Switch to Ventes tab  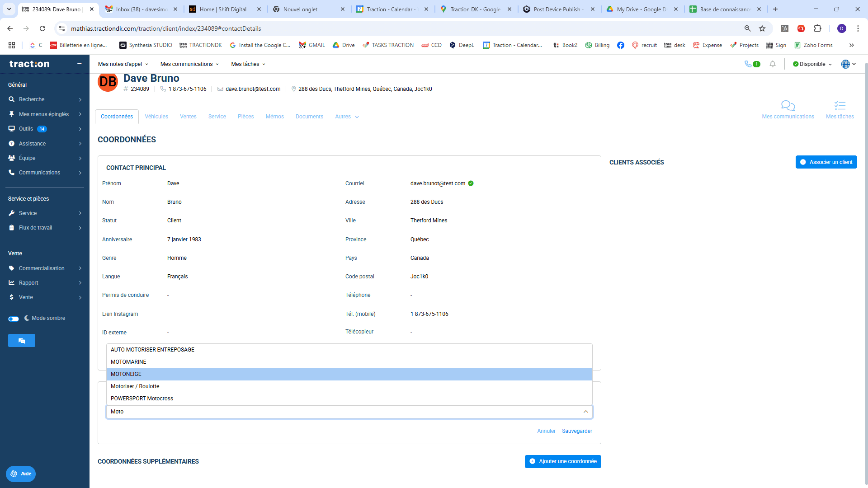point(188,117)
